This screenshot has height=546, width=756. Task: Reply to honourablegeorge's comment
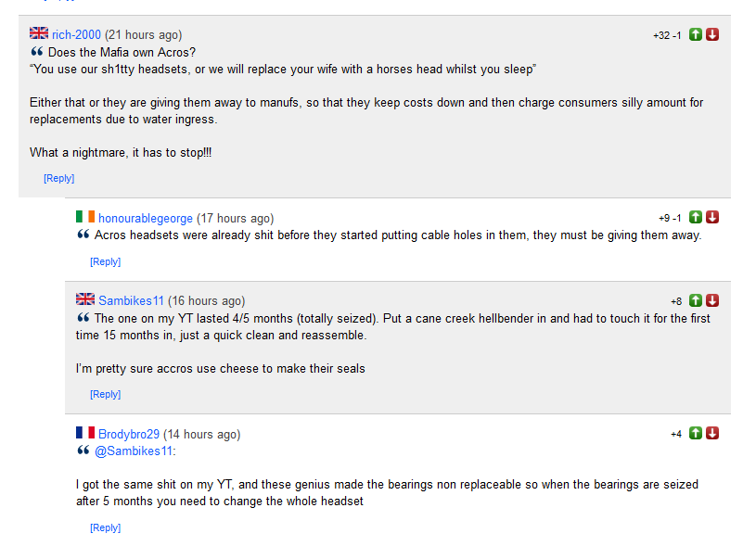[105, 261]
